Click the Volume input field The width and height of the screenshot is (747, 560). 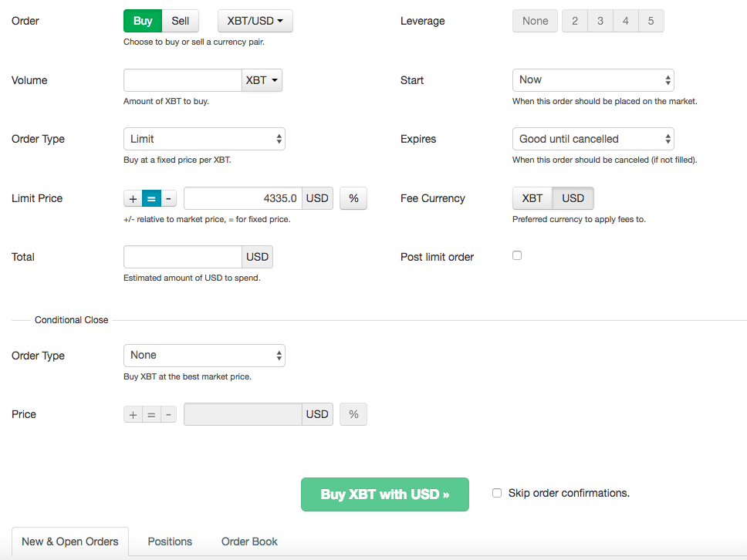[x=183, y=80]
